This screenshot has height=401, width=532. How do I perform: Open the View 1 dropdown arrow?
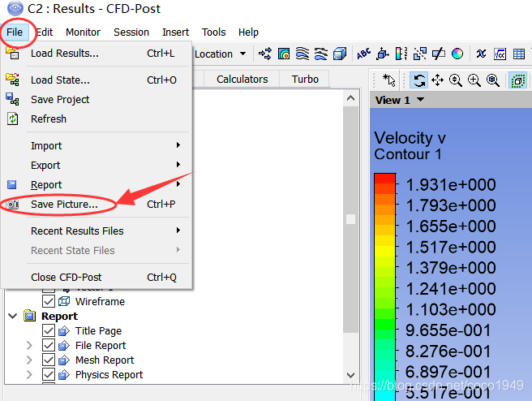[420, 100]
